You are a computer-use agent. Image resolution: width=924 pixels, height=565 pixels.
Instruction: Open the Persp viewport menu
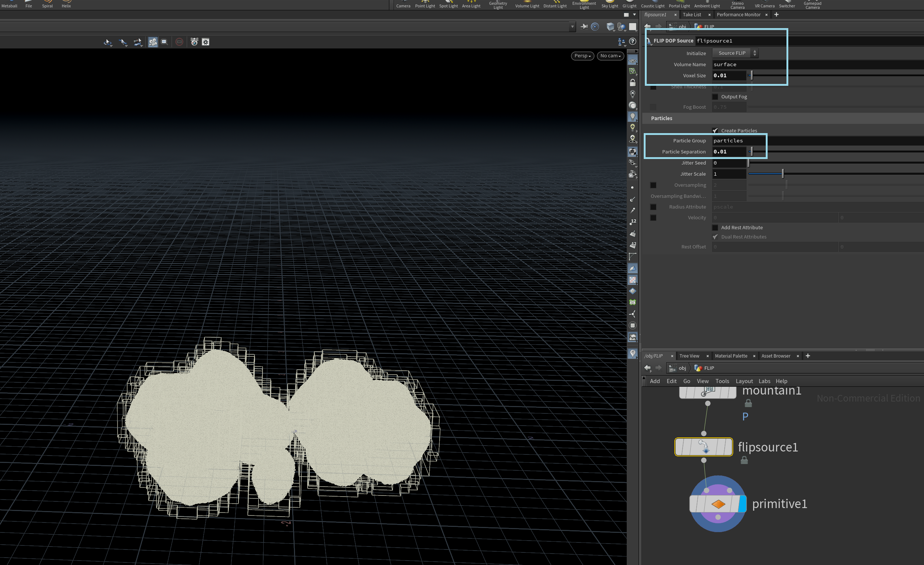pyautogui.click(x=582, y=56)
